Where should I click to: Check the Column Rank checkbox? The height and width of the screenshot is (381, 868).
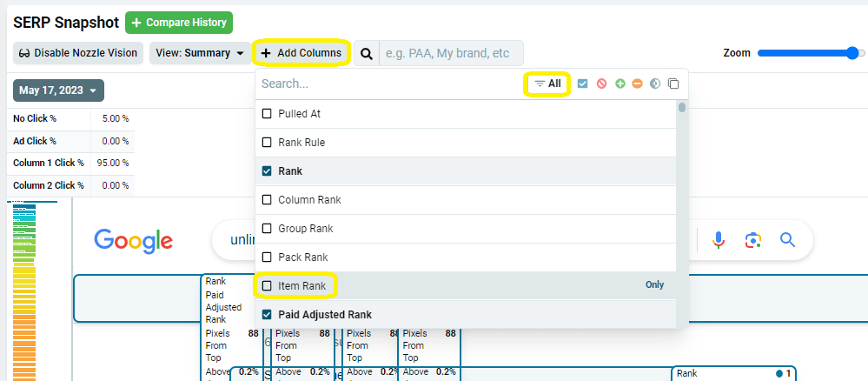(x=267, y=200)
